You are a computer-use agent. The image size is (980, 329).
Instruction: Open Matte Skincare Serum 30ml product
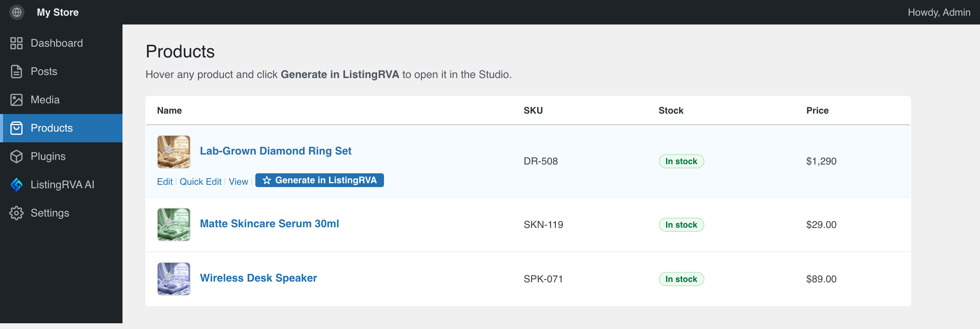(269, 223)
